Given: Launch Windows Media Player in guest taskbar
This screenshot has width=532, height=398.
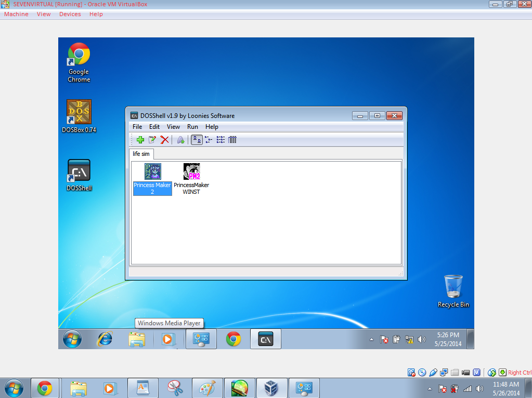Looking at the screenshot, I should [168, 339].
